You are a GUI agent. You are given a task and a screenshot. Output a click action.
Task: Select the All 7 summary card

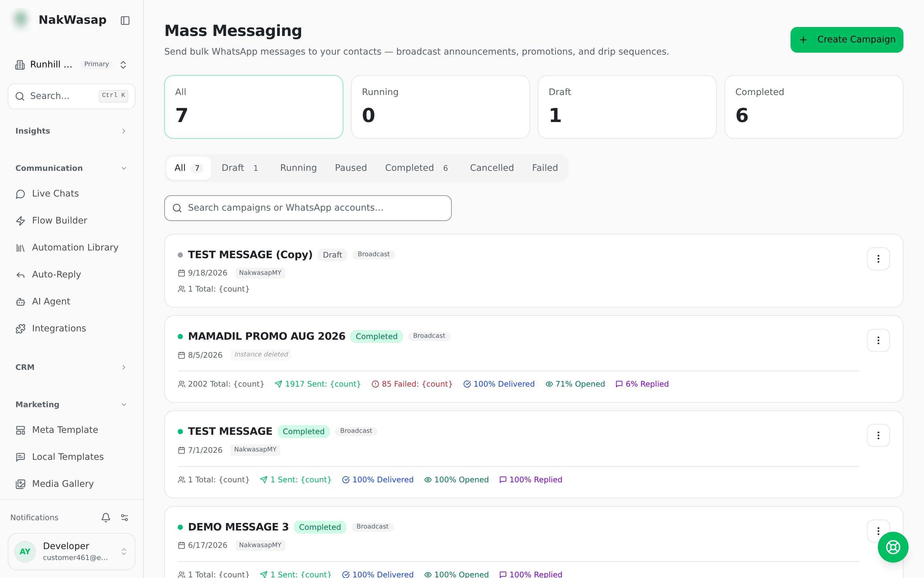coord(253,107)
